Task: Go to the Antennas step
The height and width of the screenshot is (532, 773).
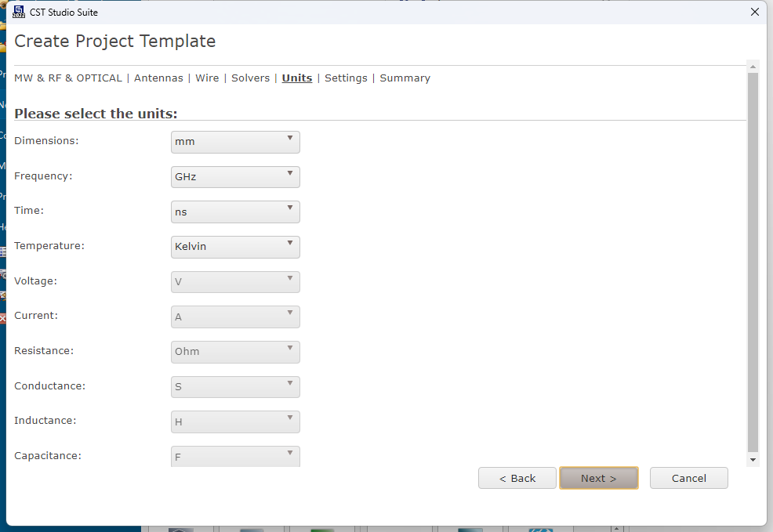Action: coord(158,78)
